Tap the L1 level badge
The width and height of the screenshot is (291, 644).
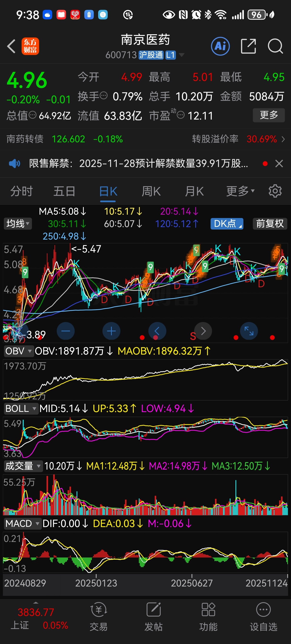[170, 55]
